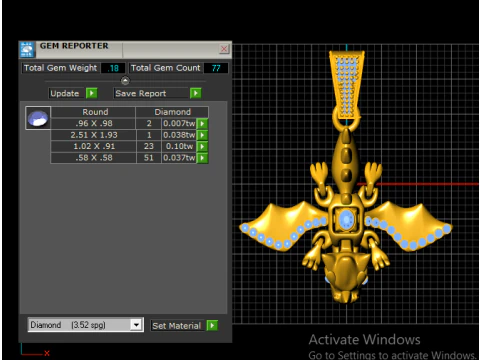This screenshot has height=360, width=480.
Task: Close the Gem Reporter panel
Action: tap(224, 49)
